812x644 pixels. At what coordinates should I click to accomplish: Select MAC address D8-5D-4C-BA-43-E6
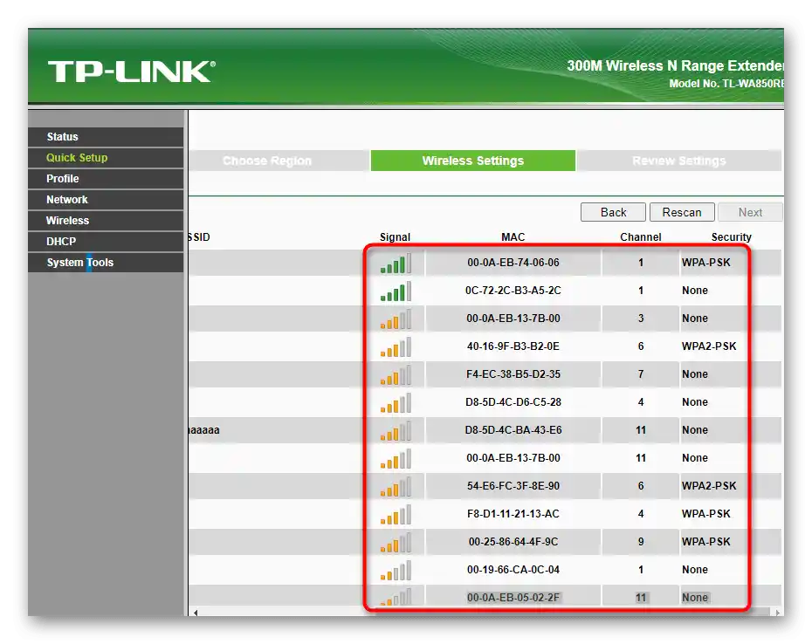(513, 431)
